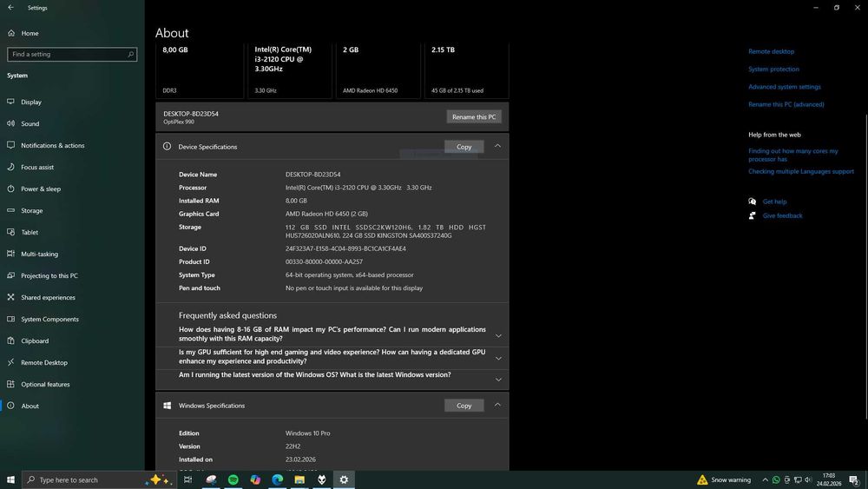The width and height of the screenshot is (868, 489).
Task: Open File Explorer from the taskbar
Action: 299,479
